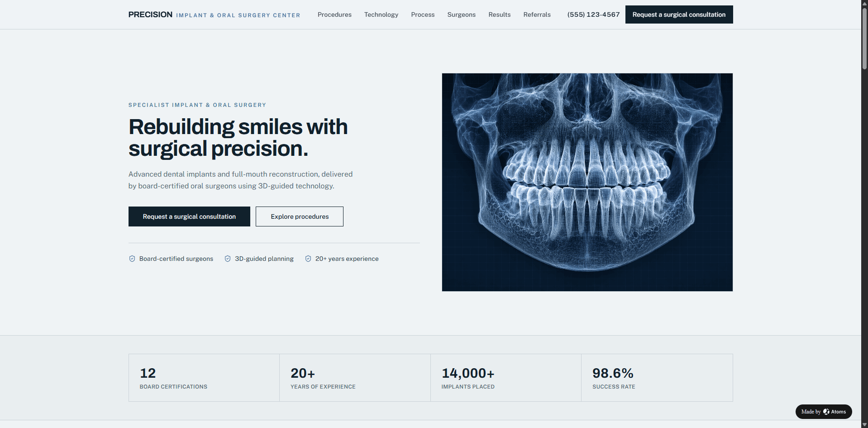
Task: Open the Procedures nav item
Action: coord(334,14)
